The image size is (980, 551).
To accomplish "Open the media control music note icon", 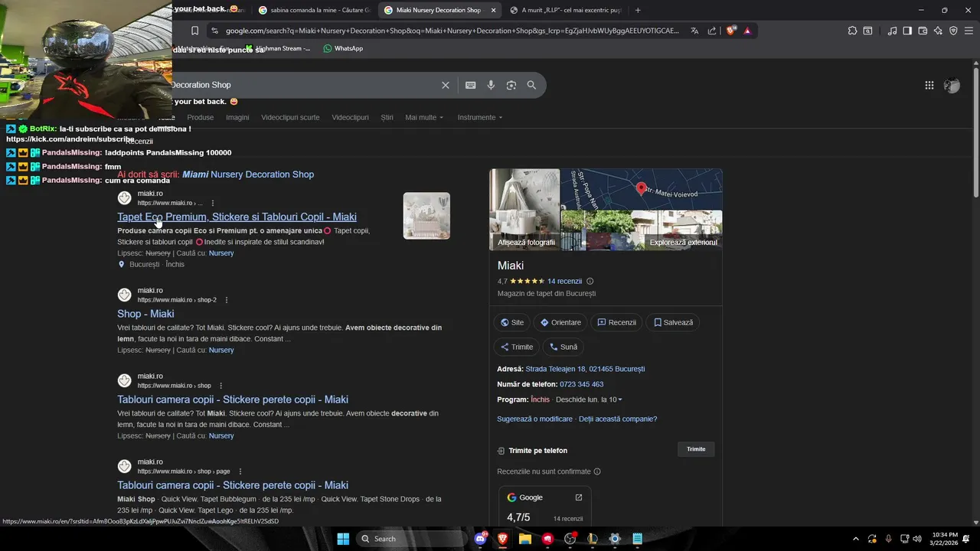I will (892, 31).
